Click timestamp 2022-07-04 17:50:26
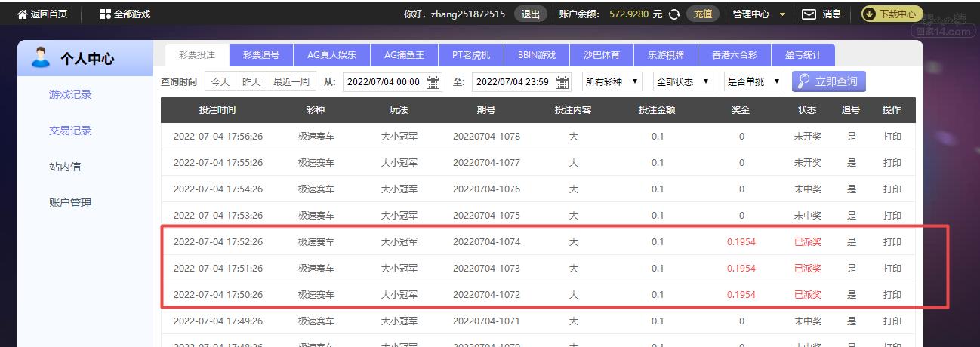 (x=218, y=295)
